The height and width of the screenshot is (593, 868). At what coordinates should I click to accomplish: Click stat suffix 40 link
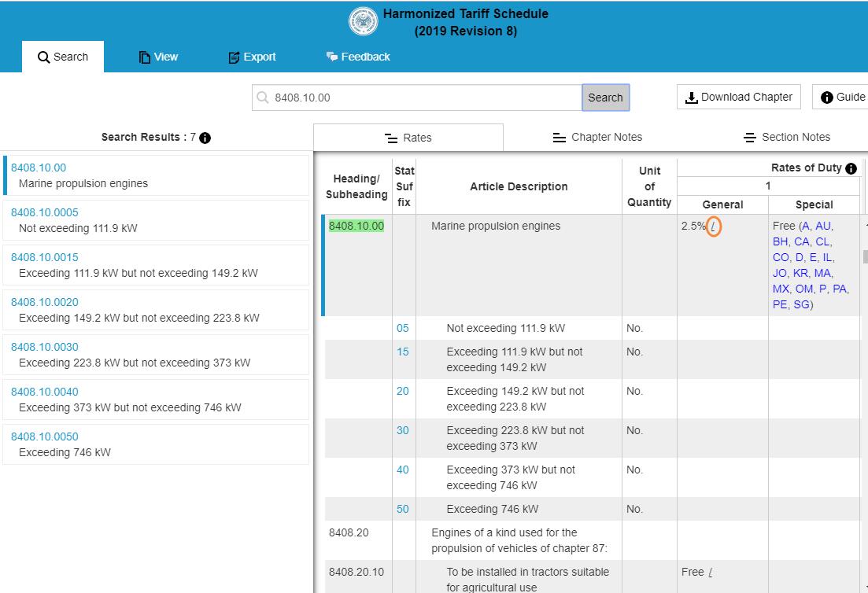click(402, 470)
